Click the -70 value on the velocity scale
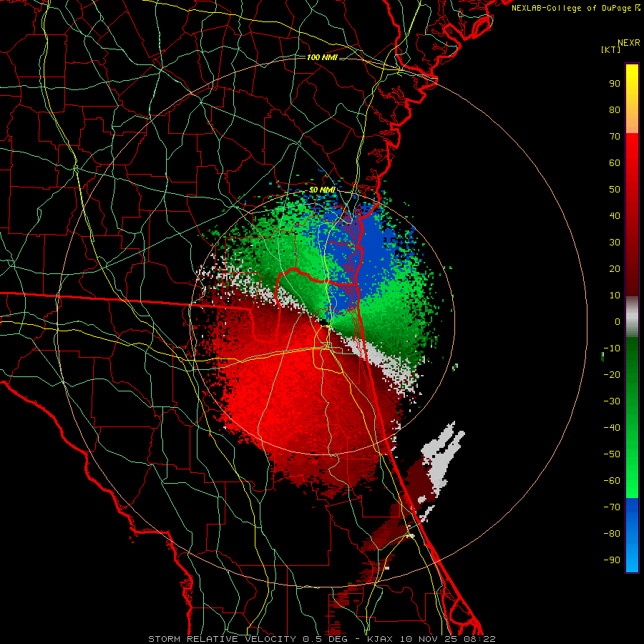The image size is (644, 644). click(x=612, y=507)
